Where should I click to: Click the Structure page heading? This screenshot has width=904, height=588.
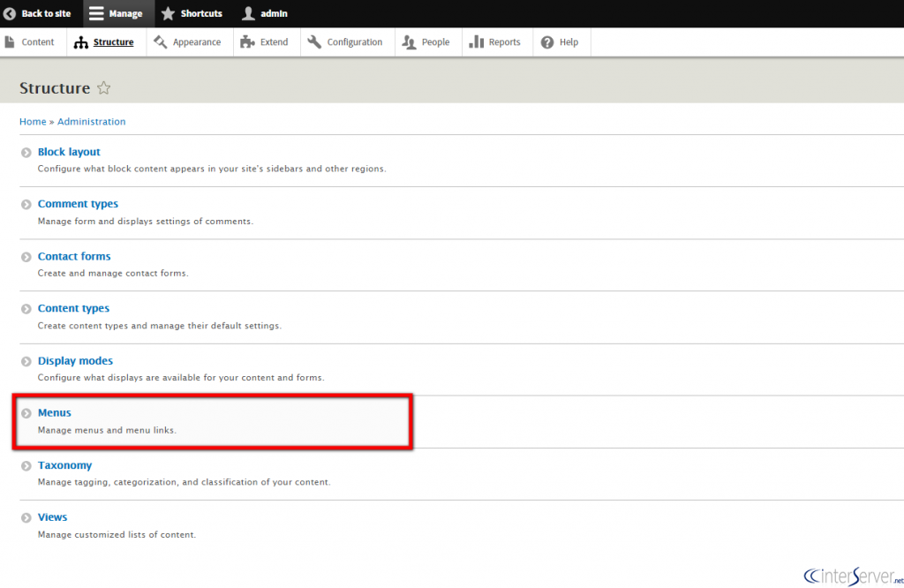coord(55,87)
